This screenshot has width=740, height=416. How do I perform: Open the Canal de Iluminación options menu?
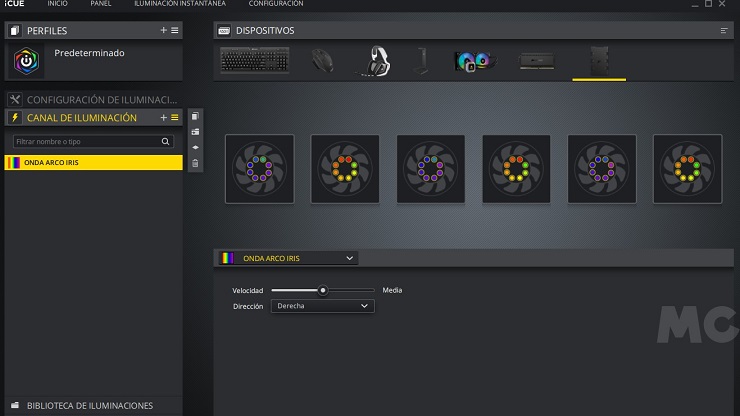tap(175, 117)
